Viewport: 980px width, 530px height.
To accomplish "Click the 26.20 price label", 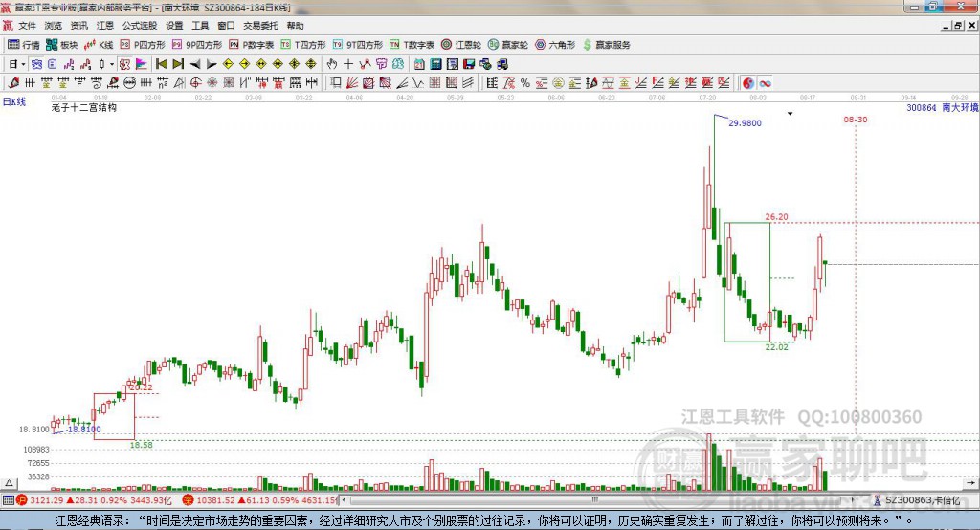I will 777,217.
